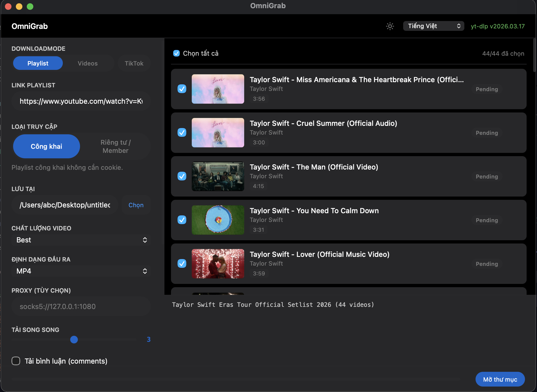Open the Tiếng Việt language dropdown
Image resolution: width=537 pixels, height=392 pixels.
click(x=433, y=26)
